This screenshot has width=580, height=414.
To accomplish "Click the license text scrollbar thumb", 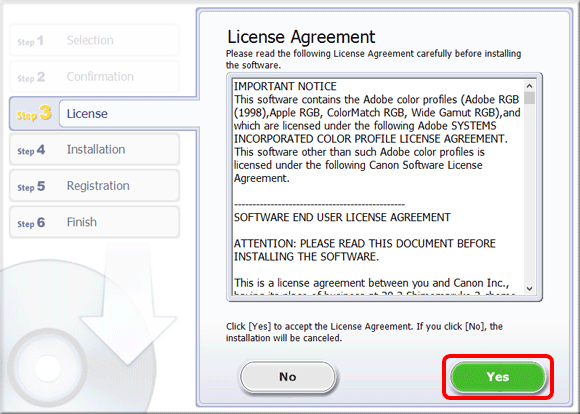I will coord(529,98).
